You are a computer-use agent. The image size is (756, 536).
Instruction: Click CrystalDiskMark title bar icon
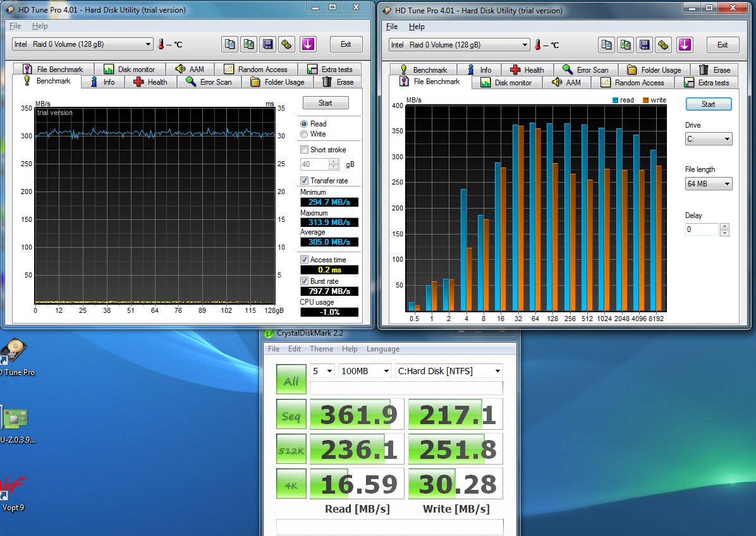(269, 333)
